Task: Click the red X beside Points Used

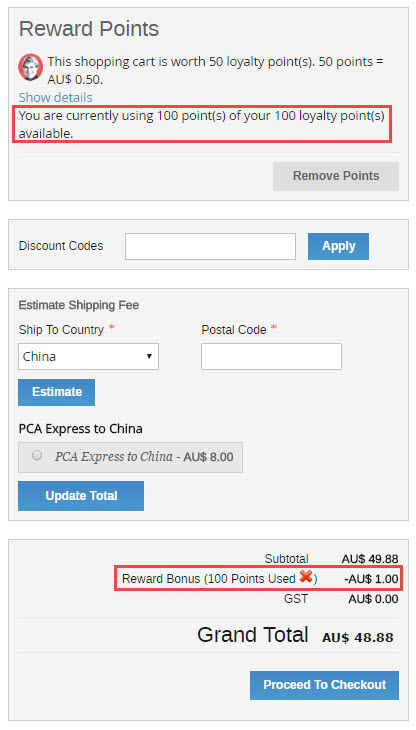Action: (306, 577)
